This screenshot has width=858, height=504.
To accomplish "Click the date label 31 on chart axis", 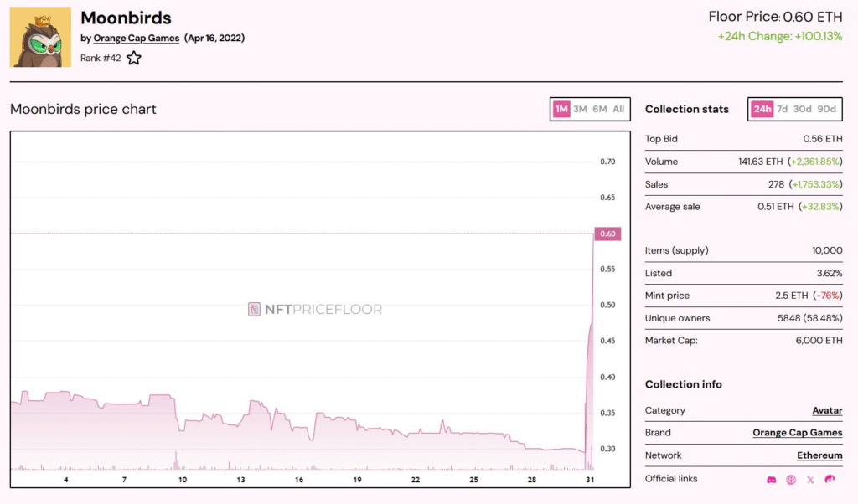I will click(x=590, y=480).
